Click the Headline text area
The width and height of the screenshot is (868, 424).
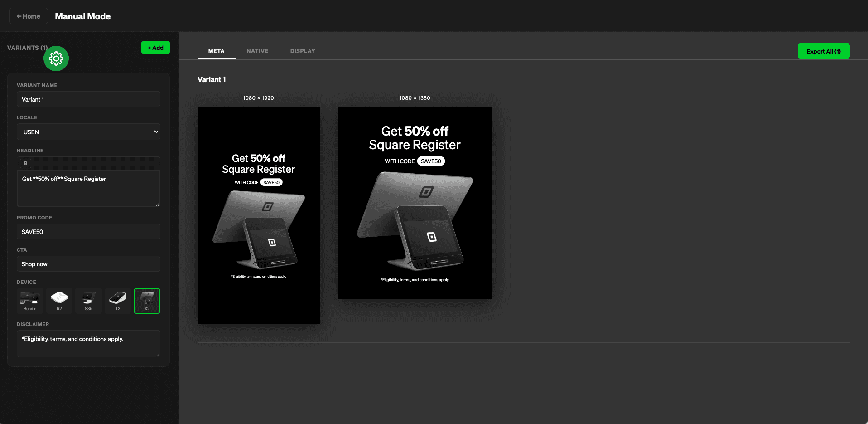pyautogui.click(x=88, y=188)
